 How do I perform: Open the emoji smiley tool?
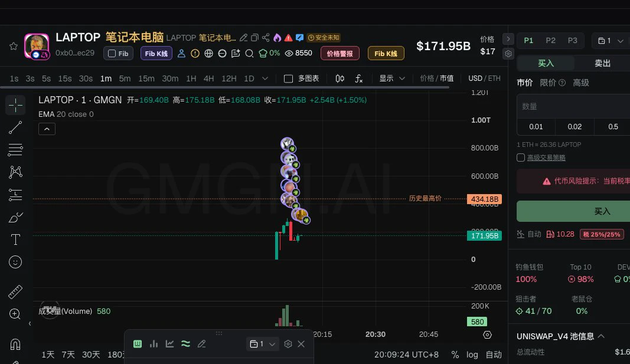coord(15,262)
